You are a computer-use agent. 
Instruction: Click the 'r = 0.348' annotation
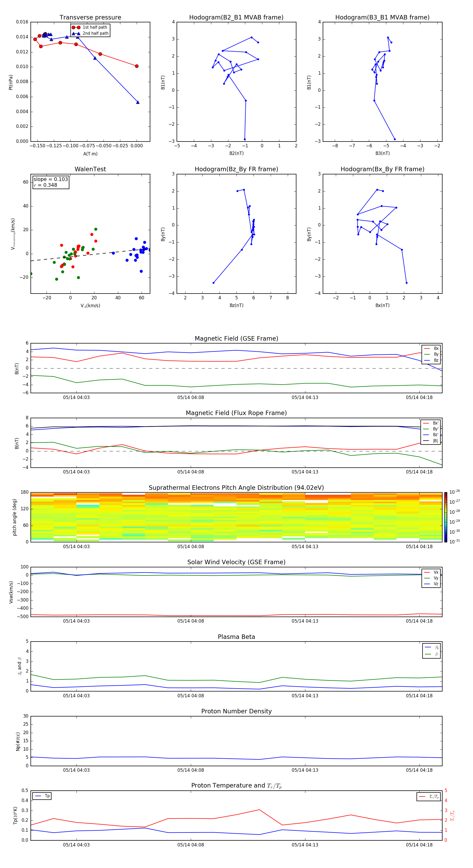[45, 185]
